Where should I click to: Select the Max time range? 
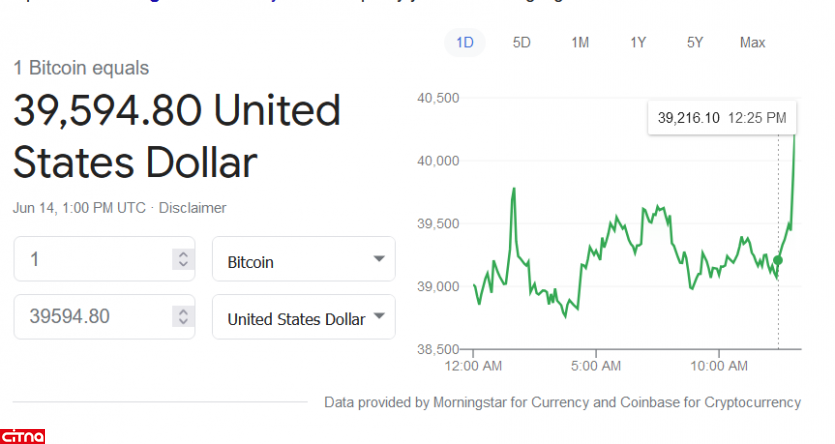(x=752, y=42)
